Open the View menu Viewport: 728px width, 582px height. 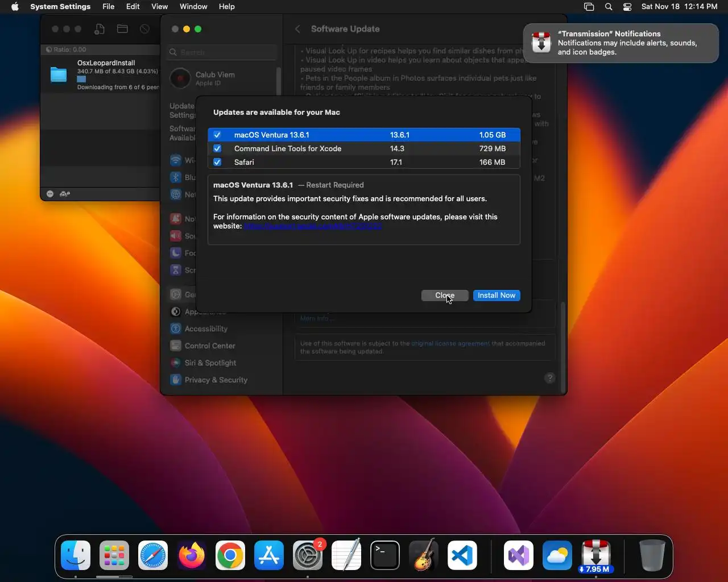[159, 7]
